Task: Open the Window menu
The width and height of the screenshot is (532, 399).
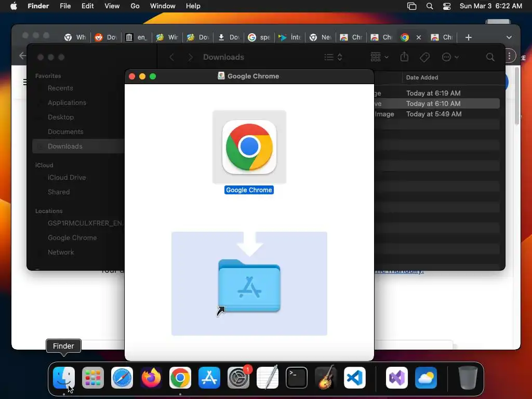Action: coord(163,6)
